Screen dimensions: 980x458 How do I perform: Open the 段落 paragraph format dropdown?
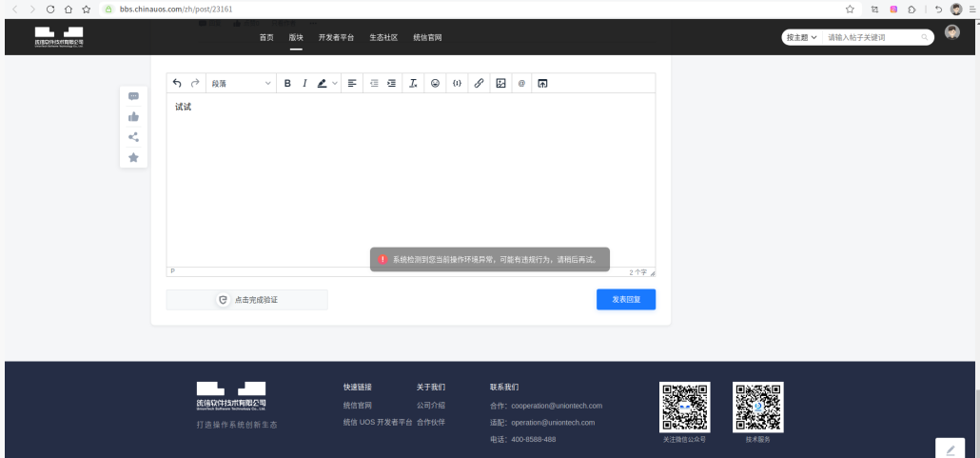(242, 83)
